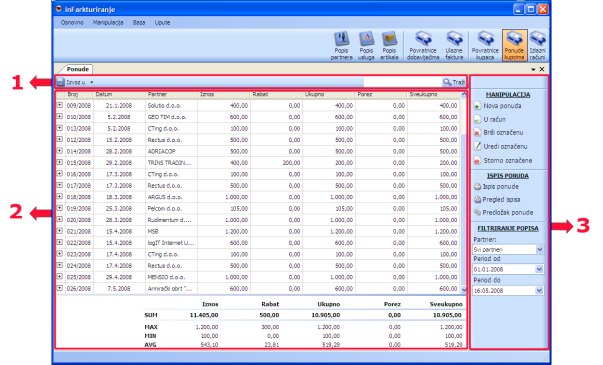Click the table vertical scrollbar up arrow
This screenshot has width=603, height=365.
tap(463, 94)
